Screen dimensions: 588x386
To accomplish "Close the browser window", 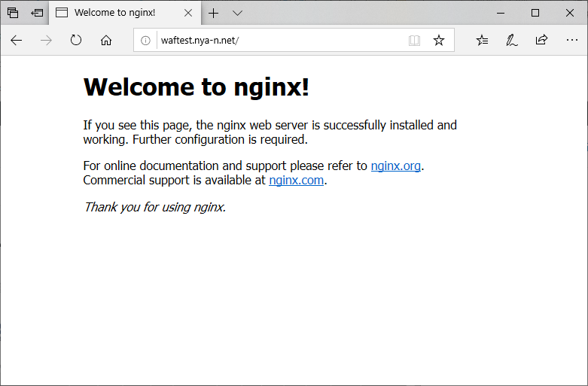I will [x=570, y=13].
